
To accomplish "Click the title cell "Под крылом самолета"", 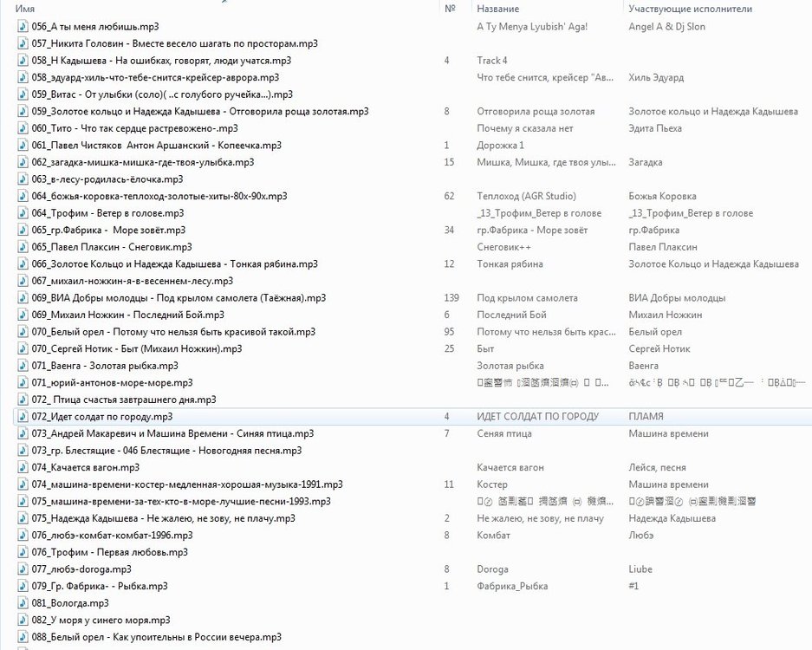I will click(x=527, y=298).
